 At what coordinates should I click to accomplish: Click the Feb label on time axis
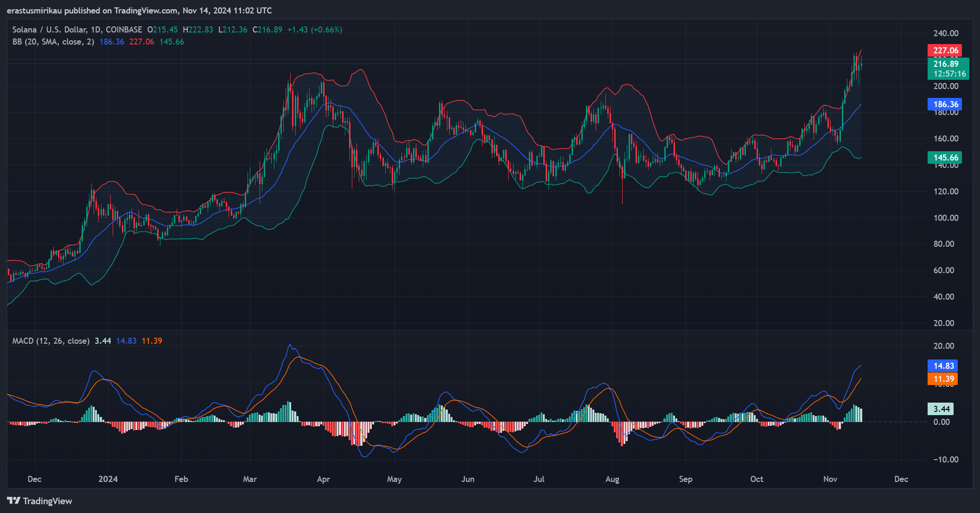(x=181, y=479)
